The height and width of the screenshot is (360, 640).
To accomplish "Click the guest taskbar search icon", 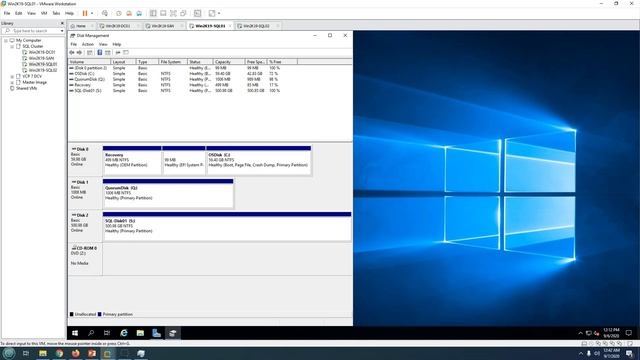I will (x=91, y=333).
